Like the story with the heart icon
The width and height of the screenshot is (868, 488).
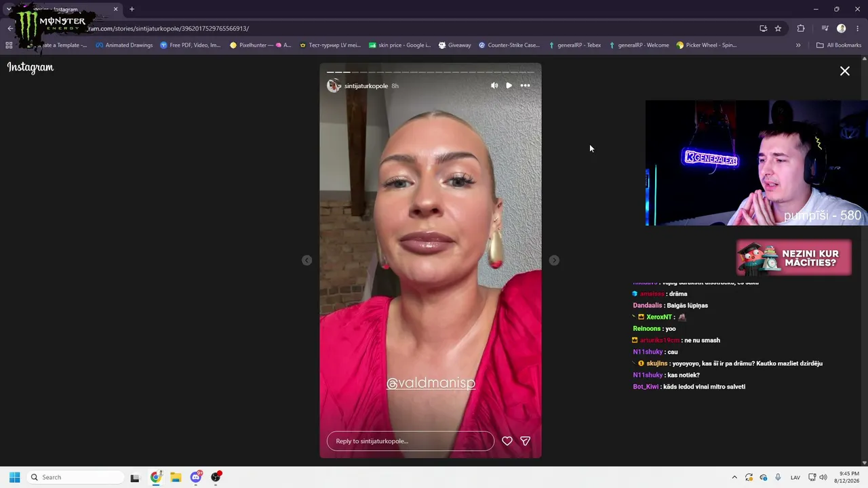click(x=507, y=441)
